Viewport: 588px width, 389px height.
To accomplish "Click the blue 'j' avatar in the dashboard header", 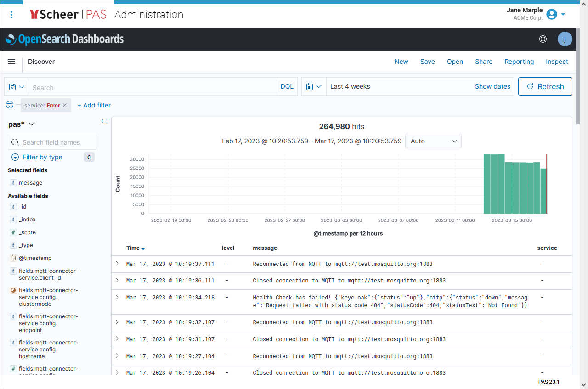I will tap(565, 39).
